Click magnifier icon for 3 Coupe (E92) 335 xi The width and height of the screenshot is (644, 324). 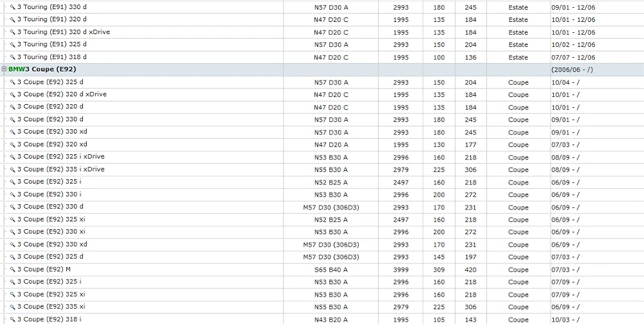pyautogui.click(x=12, y=307)
